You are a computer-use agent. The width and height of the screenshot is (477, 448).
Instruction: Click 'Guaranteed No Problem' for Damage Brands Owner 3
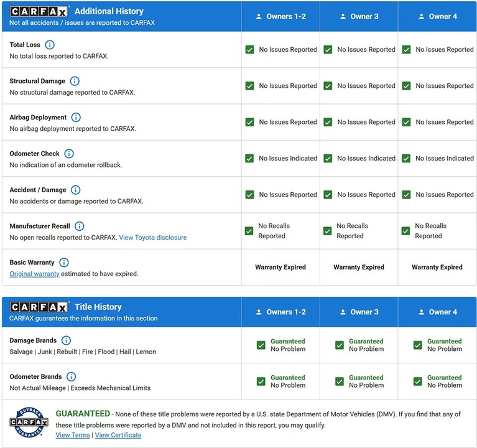point(366,345)
